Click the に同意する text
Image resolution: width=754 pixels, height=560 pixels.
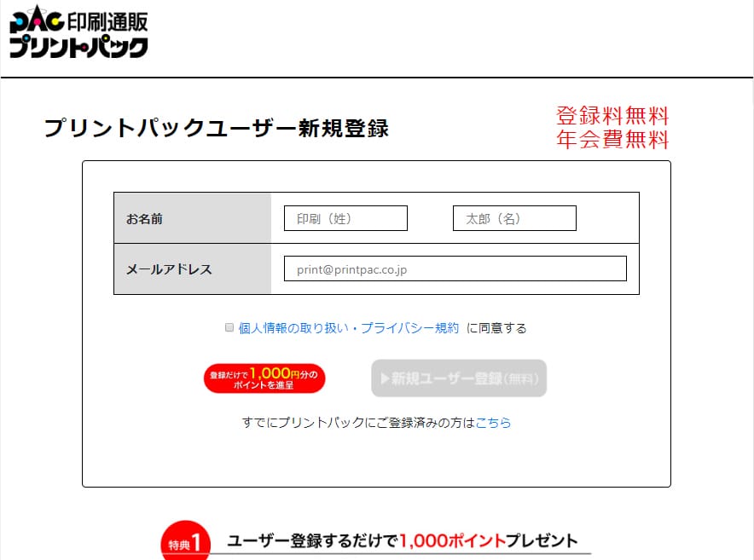pos(496,328)
